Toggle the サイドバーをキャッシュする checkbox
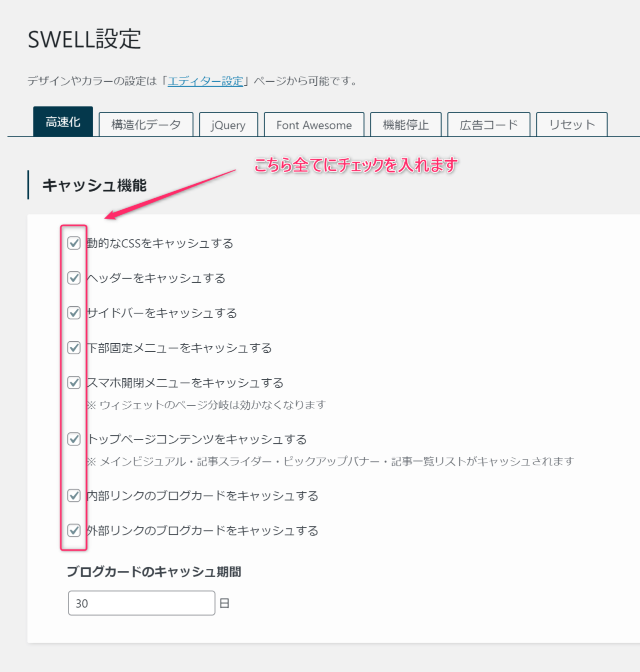 [x=74, y=313]
